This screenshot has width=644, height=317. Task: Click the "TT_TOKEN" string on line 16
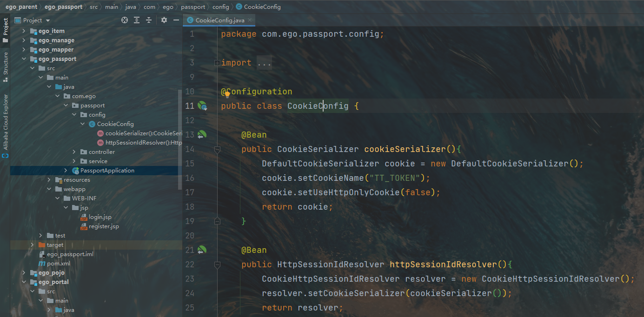(x=395, y=178)
